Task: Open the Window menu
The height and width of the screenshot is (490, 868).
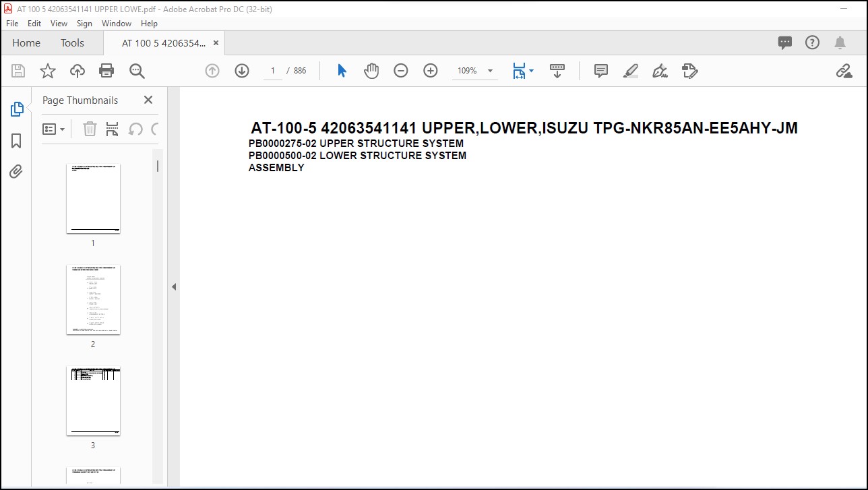Action: pyautogui.click(x=117, y=23)
